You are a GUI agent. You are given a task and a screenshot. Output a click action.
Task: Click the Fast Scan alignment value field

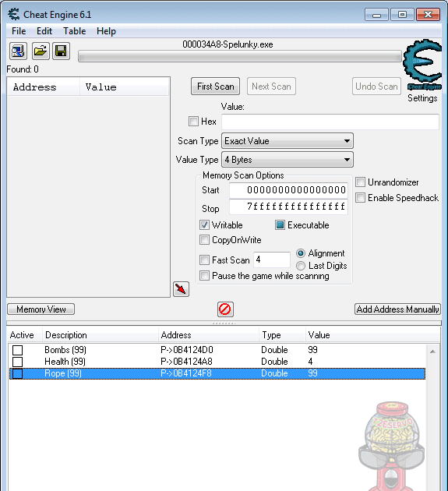[272, 260]
